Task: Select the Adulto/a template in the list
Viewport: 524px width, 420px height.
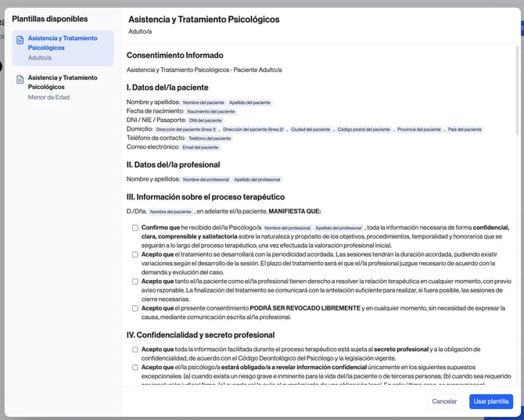Action: pos(63,48)
